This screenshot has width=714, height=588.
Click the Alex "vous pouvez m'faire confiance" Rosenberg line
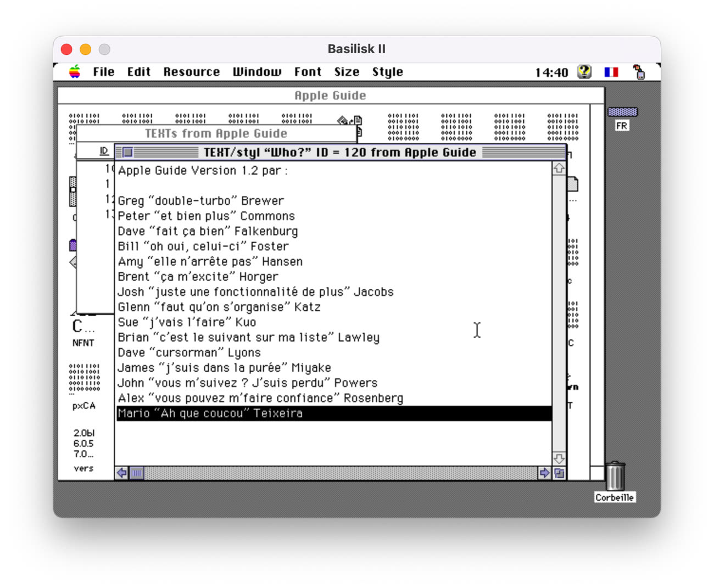(x=260, y=398)
